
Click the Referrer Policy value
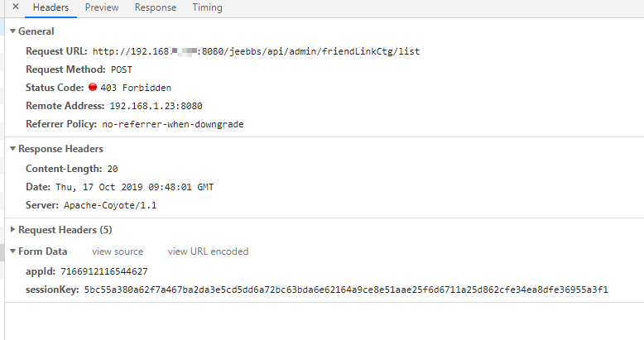pyautogui.click(x=172, y=124)
